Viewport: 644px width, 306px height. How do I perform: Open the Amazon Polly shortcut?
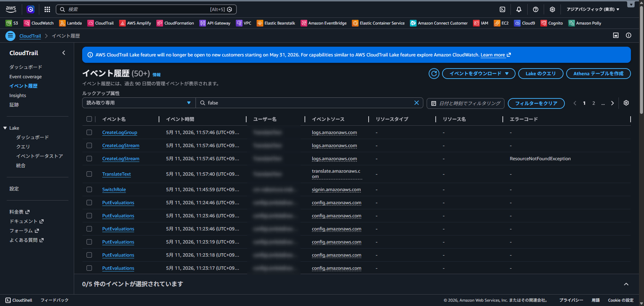(x=585, y=23)
